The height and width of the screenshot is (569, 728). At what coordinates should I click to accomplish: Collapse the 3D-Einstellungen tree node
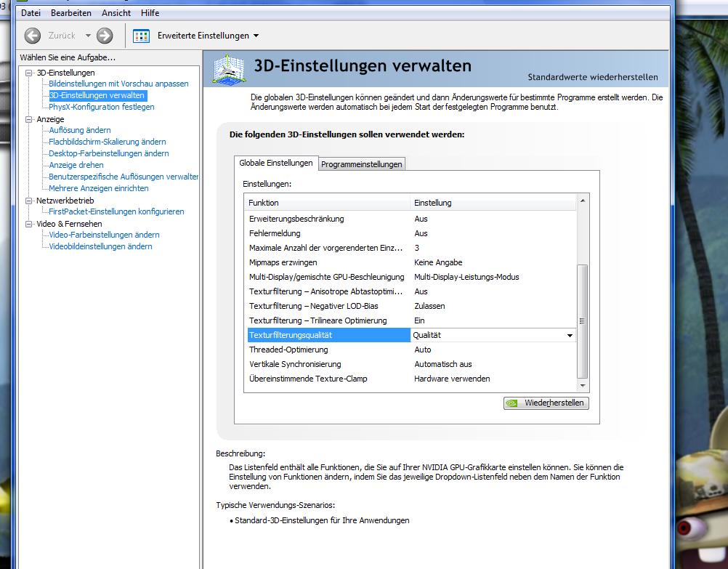pos(29,73)
